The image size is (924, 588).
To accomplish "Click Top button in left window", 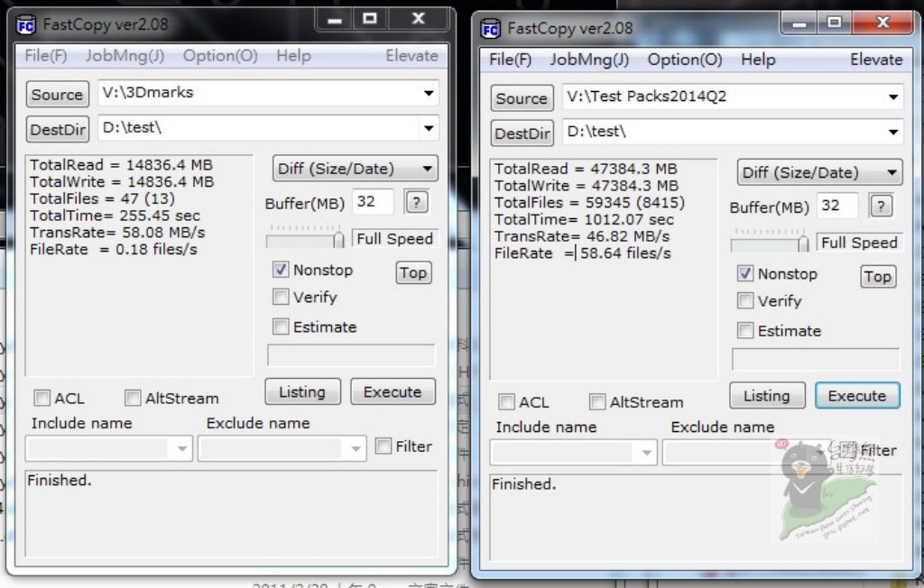I will coord(413,272).
